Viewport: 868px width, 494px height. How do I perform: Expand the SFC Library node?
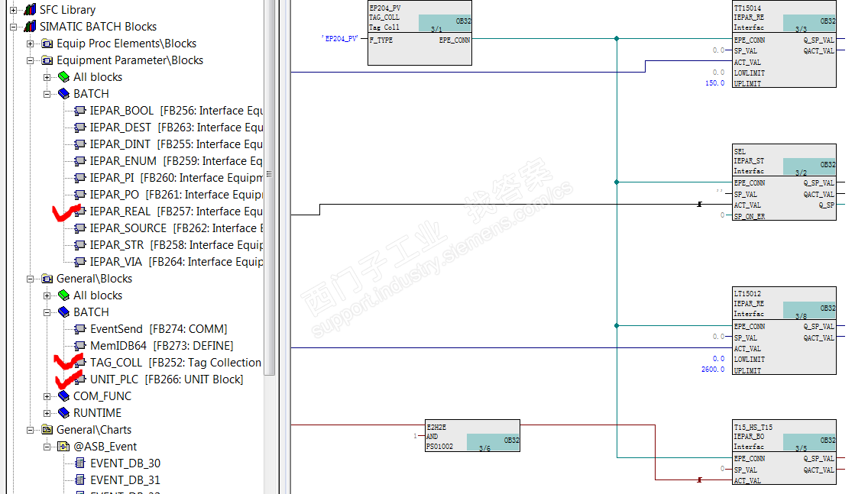[13, 10]
